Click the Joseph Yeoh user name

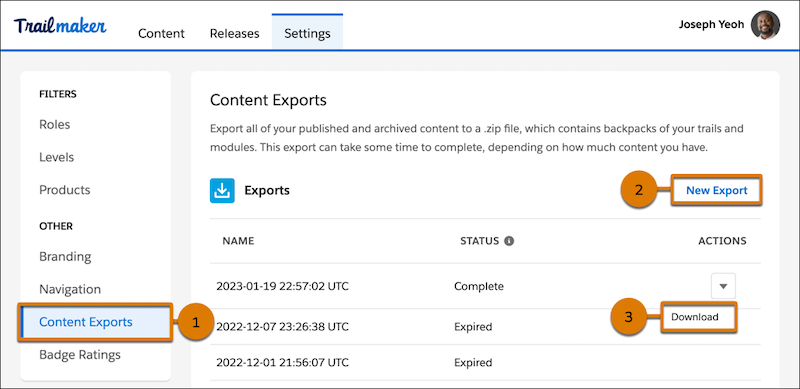[x=711, y=25]
